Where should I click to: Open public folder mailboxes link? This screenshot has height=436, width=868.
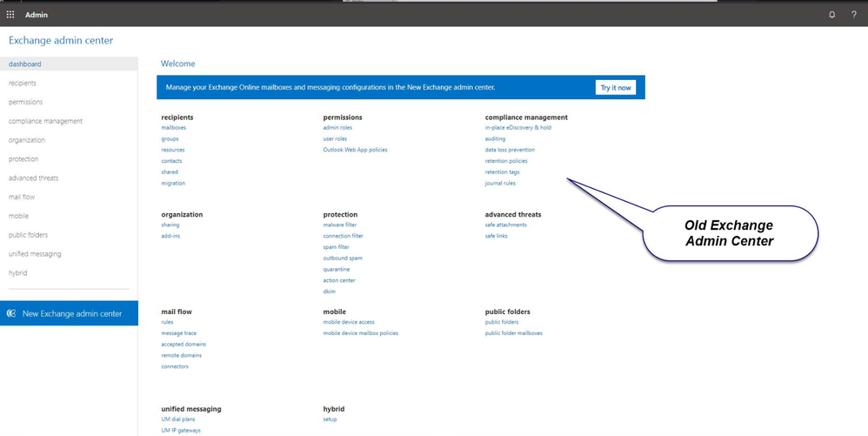pyautogui.click(x=514, y=333)
